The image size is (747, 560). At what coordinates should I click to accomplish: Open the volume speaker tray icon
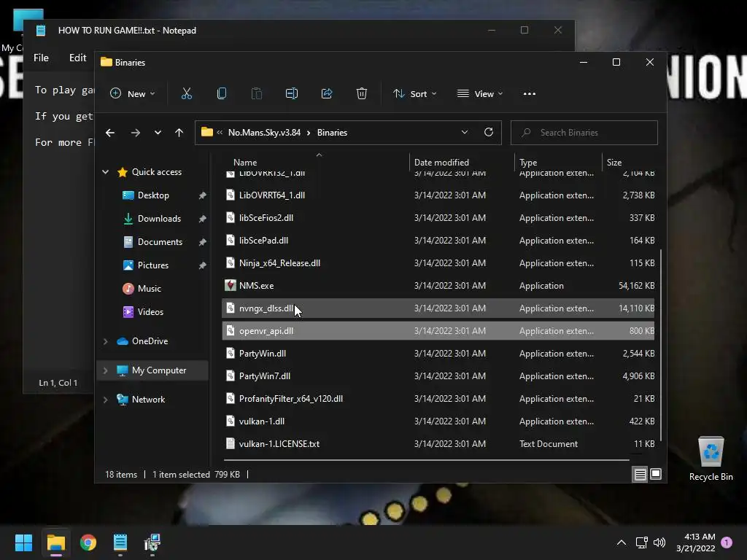659,542
